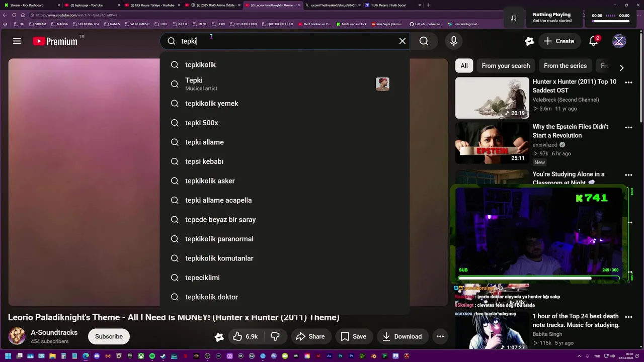Switch to Stream - Kick Dashboard tab
Screen dimensions: 644x362
click(x=30, y=5)
